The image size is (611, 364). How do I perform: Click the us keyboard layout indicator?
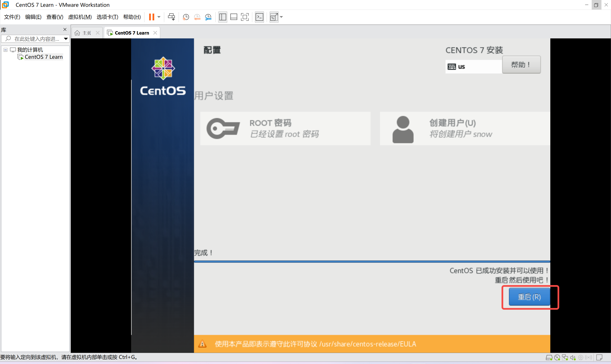click(473, 66)
